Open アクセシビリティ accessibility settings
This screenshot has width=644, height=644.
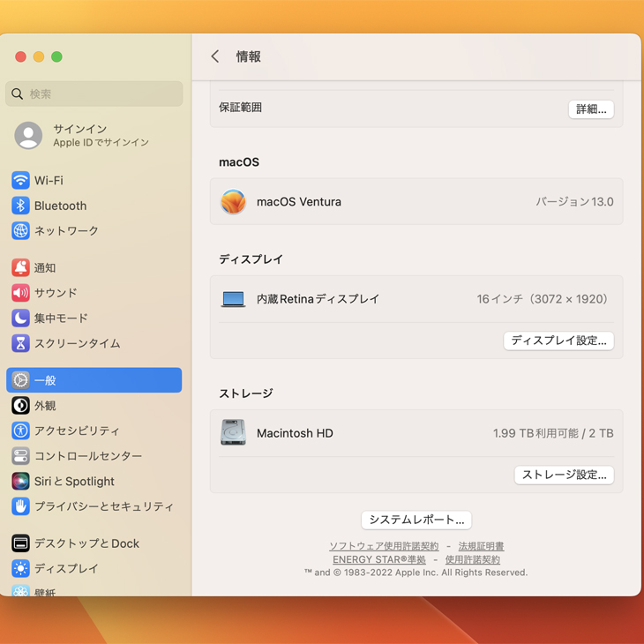[x=77, y=431]
